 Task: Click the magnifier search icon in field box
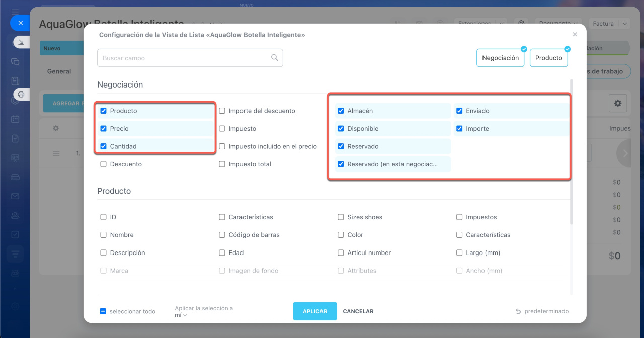click(275, 58)
